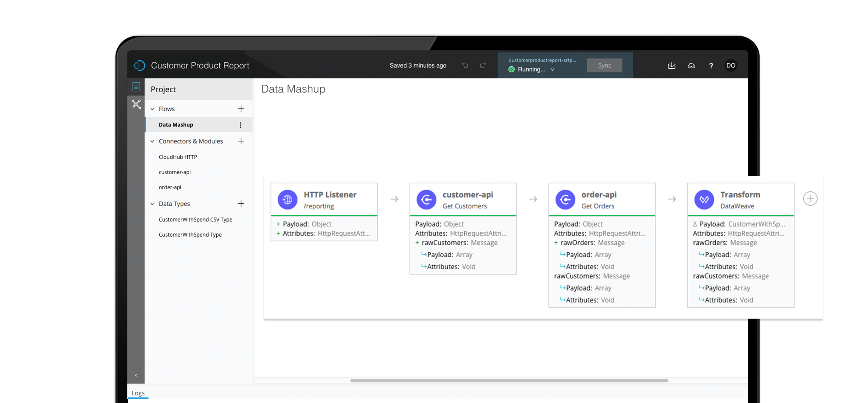Select CloudHub HTTP connector

[178, 157]
